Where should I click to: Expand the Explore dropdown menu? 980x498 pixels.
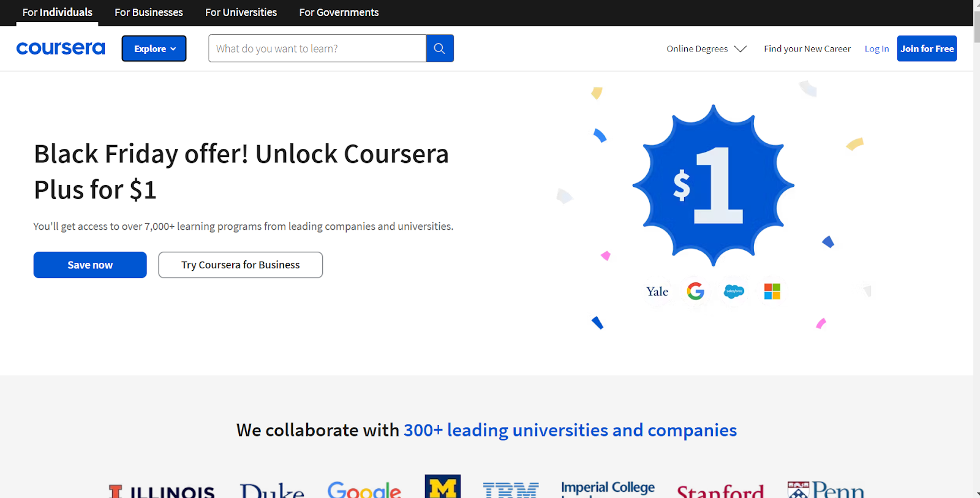(154, 48)
